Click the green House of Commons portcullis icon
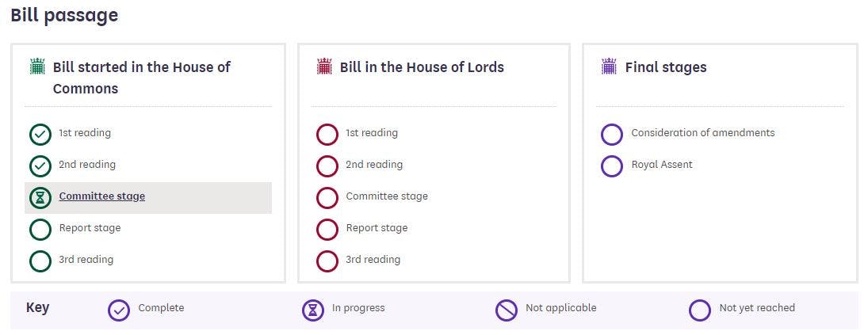This screenshot has width=868, height=335. 37,67
